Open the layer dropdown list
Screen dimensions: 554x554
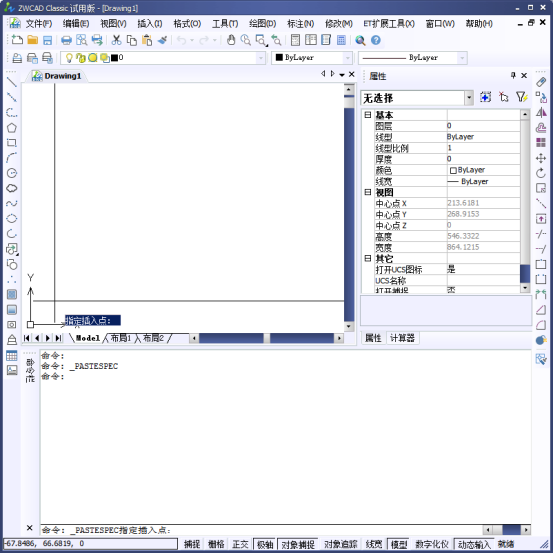click(x=261, y=58)
